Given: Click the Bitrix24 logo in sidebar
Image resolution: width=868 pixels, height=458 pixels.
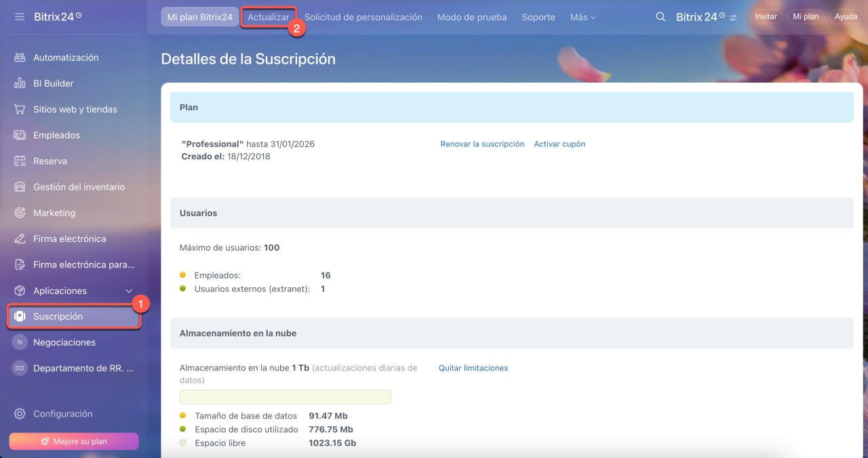Looking at the screenshot, I should [x=58, y=16].
